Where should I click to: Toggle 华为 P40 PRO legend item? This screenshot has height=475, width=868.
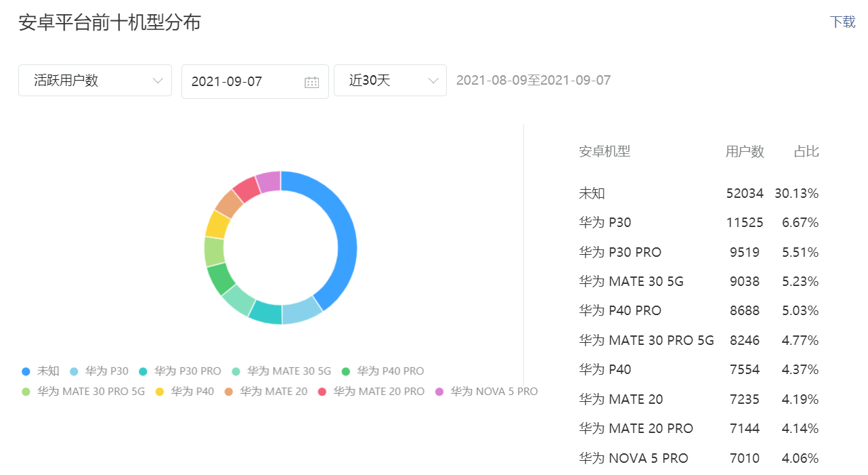(x=383, y=371)
